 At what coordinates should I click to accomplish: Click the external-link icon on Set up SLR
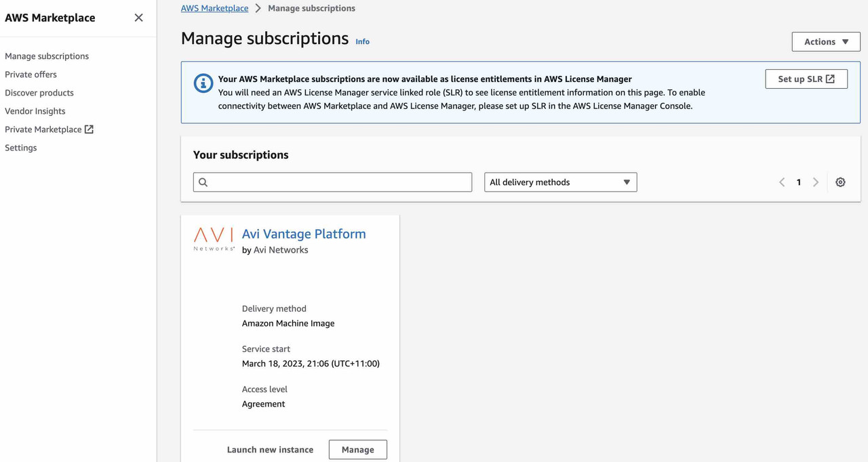pos(830,79)
